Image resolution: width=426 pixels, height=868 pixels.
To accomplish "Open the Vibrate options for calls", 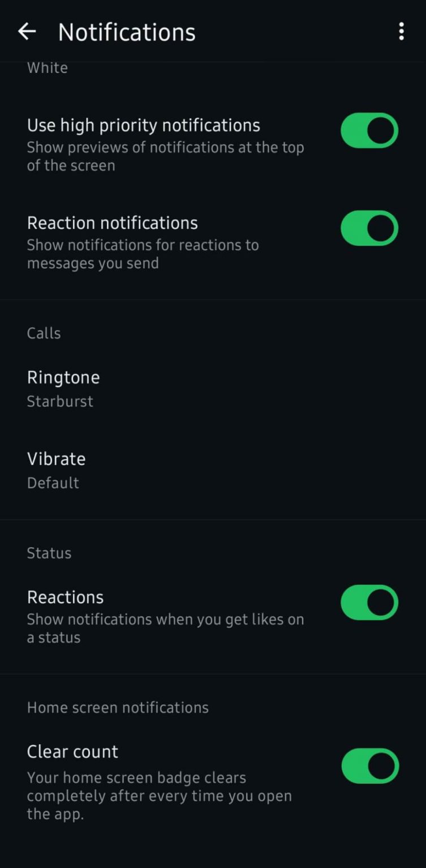I will [56, 459].
